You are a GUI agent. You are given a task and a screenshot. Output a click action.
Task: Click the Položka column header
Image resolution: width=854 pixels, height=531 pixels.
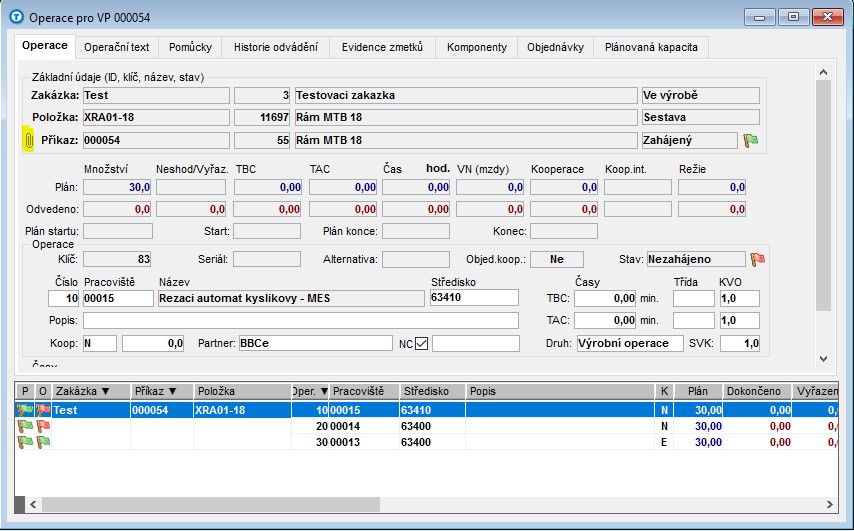(x=242, y=391)
